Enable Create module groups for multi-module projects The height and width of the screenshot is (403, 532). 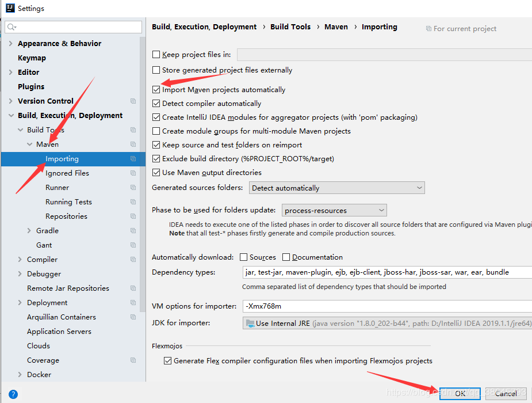(156, 131)
